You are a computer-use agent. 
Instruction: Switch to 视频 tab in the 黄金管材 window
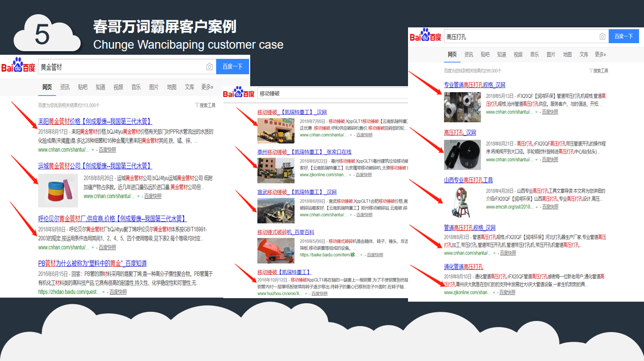click(118, 87)
